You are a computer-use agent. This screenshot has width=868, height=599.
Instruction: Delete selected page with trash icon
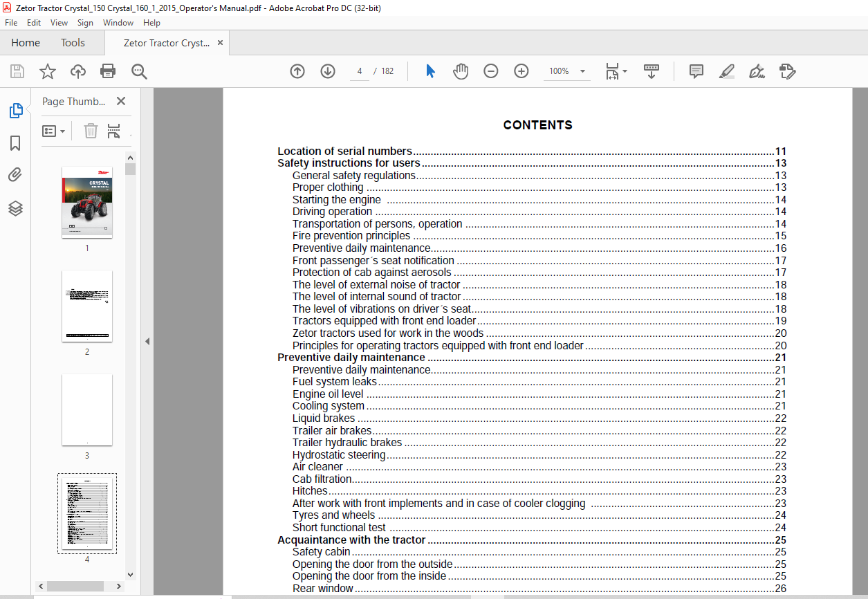pos(91,131)
